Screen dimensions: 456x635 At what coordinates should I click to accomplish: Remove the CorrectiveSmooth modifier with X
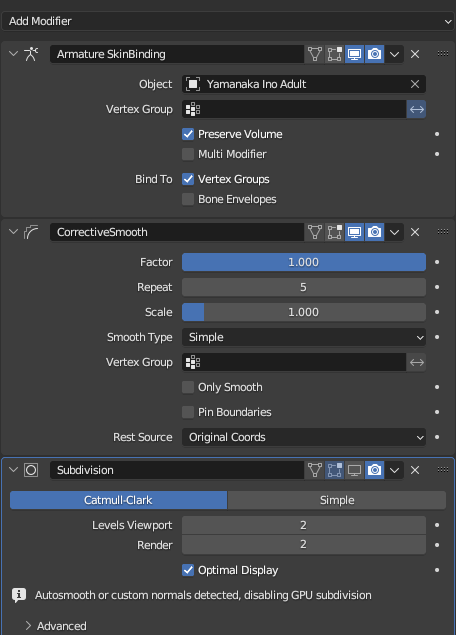415,232
